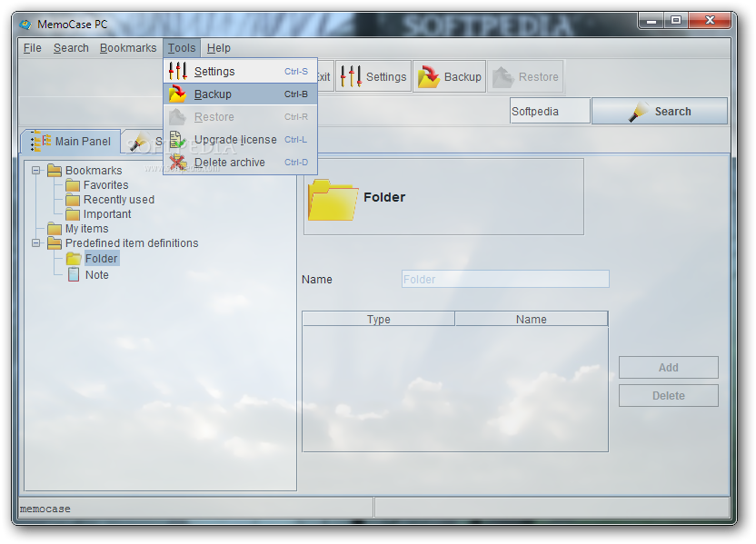756x544 pixels.
Task: Click the Backup arrow icon in dropdown menu
Action: click(177, 94)
